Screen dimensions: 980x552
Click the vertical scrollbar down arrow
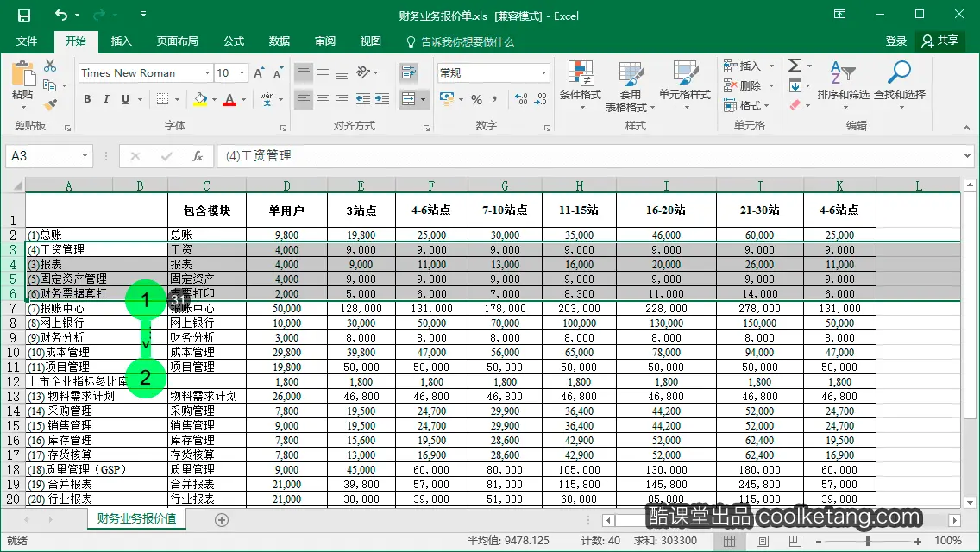[x=970, y=502]
